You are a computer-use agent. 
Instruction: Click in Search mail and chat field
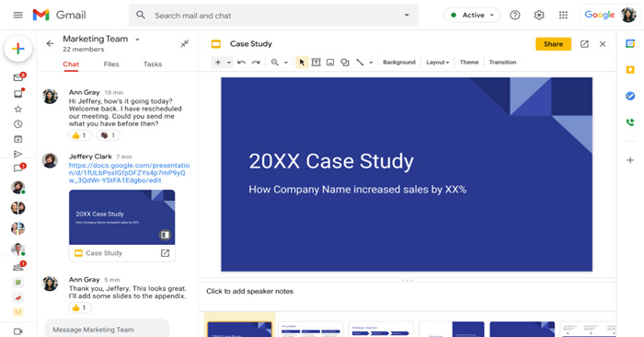point(274,16)
